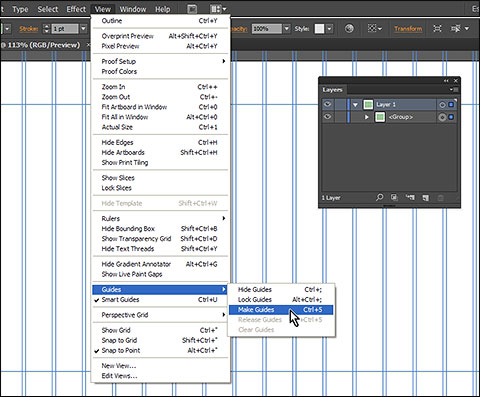Open the Help menu
The height and width of the screenshot is (397, 480).
[163, 9]
